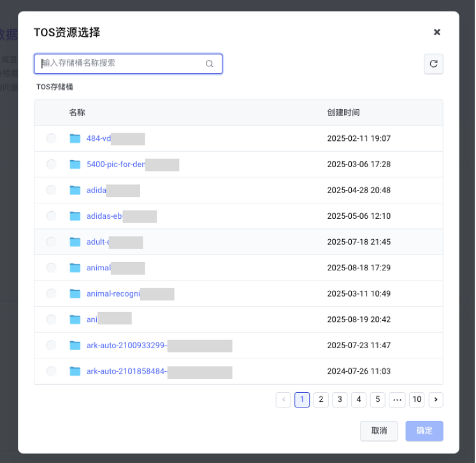This screenshot has height=463, width=476.
Task: Click the date 2025-07-18 21:45
Action: pyautogui.click(x=359, y=242)
